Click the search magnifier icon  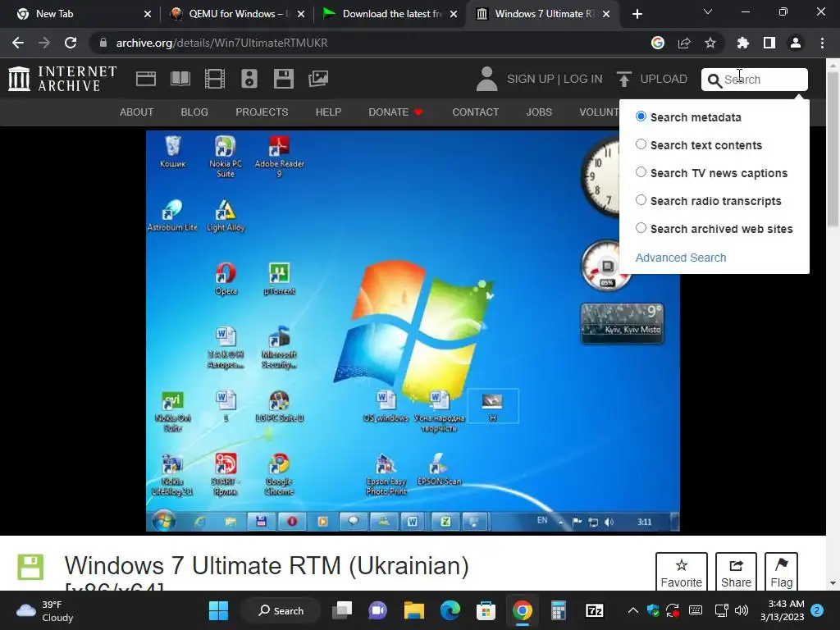[x=714, y=80]
